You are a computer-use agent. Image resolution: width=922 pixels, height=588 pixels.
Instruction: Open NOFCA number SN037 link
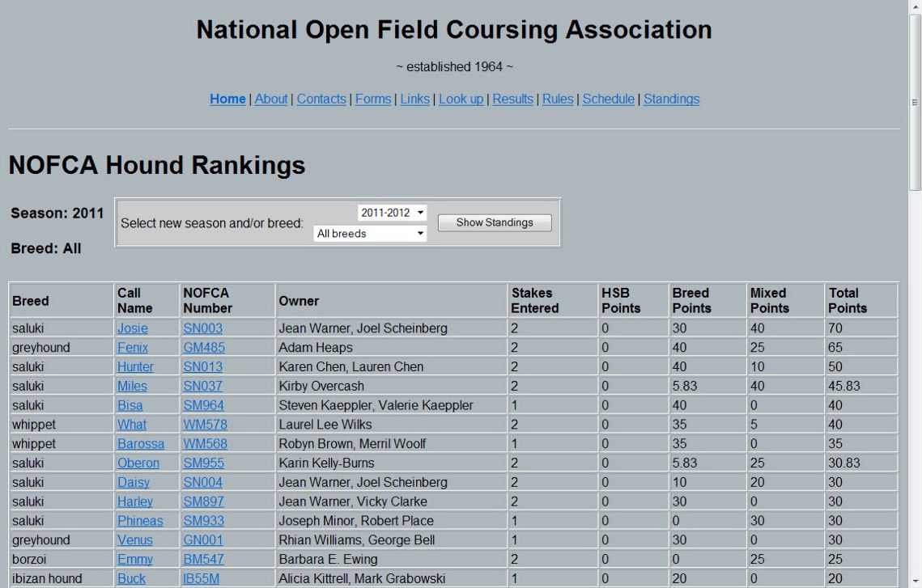tap(203, 387)
